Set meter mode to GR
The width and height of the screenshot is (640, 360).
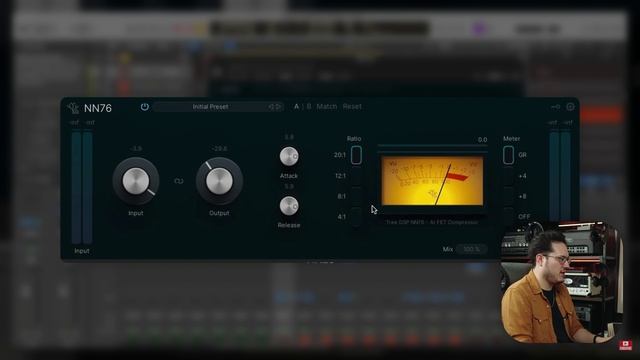tap(508, 155)
